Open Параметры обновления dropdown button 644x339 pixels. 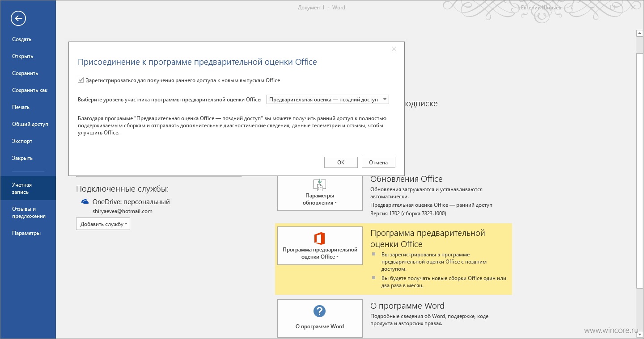click(x=320, y=193)
